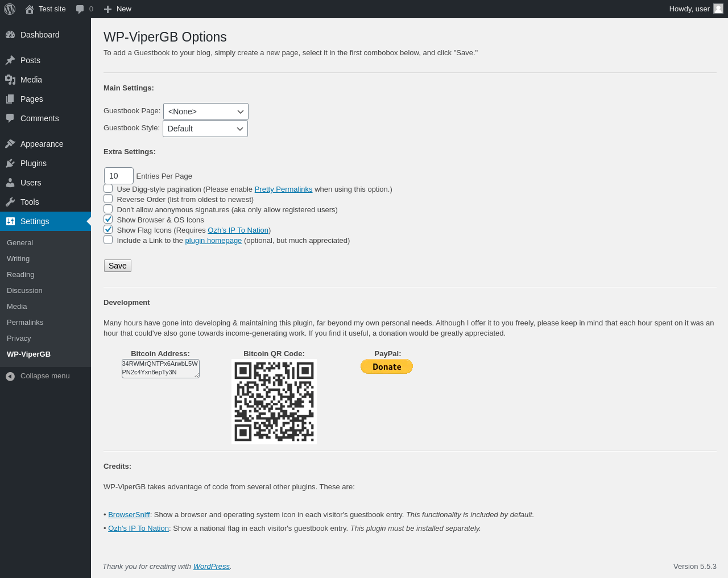Screen dimensions: 728x578
Task: Open the plugin homepage link
Action: pyautogui.click(x=213, y=241)
